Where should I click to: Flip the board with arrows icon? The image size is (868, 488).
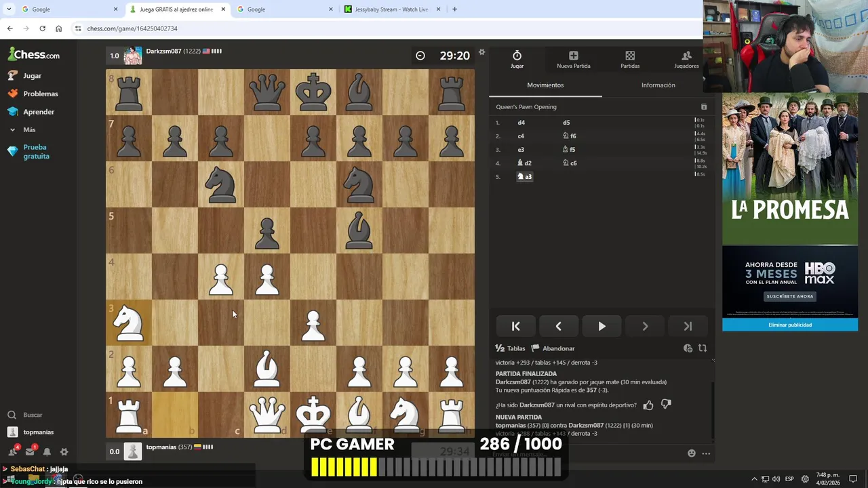tap(703, 348)
